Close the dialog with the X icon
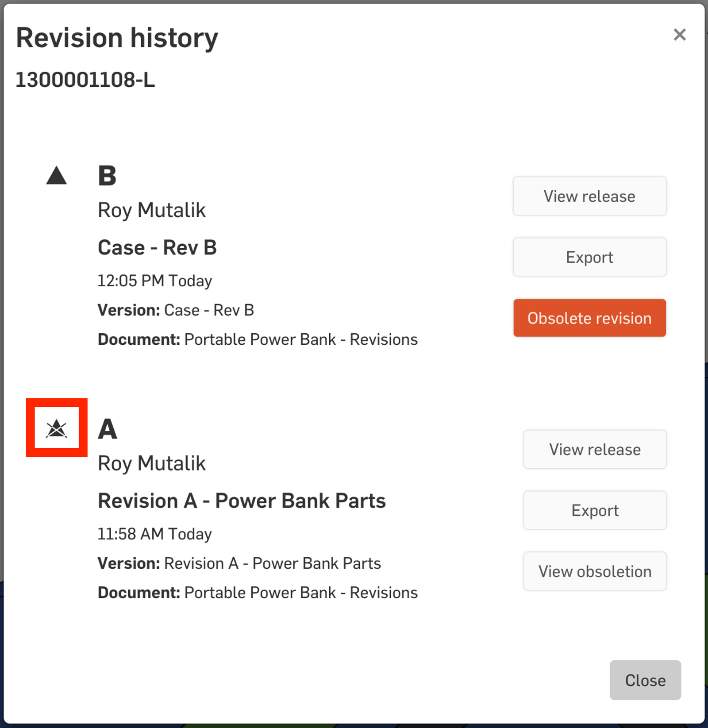This screenshot has width=708, height=728. coord(679,35)
